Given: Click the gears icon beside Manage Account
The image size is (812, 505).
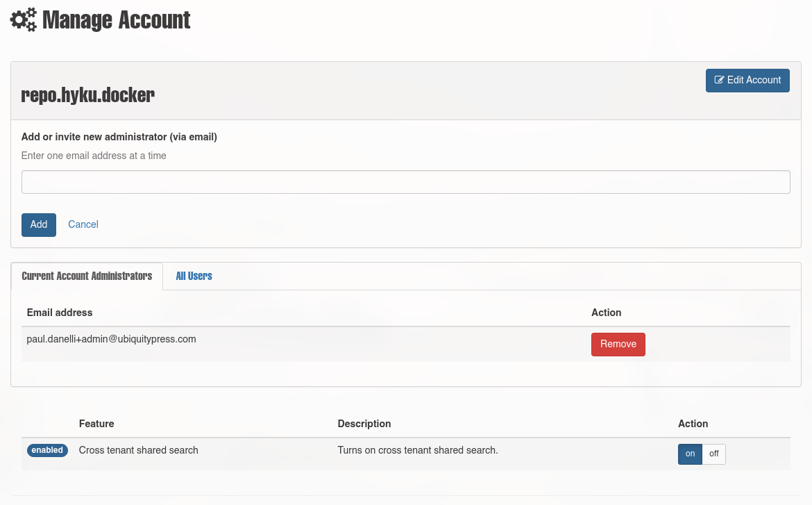Looking at the screenshot, I should click(x=24, y=19).
